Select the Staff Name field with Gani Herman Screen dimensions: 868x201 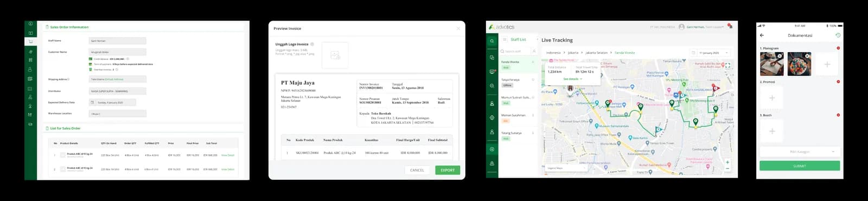point(118,41)
